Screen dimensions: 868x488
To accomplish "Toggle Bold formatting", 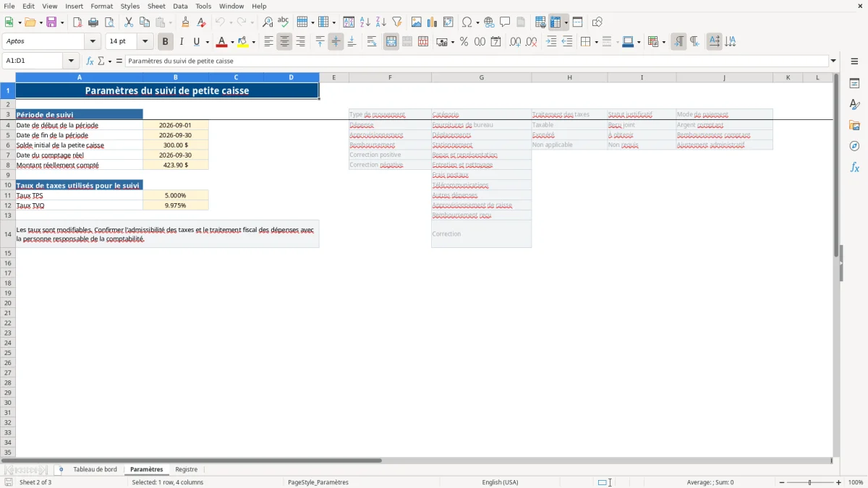I will [x=166, y=42].
